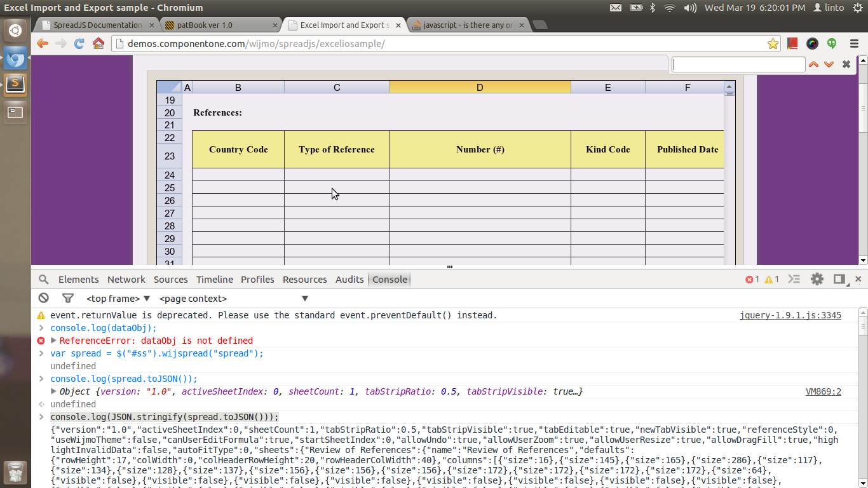Viewport: 868px width, 488px height.
Task: Toggle the DevTools dock side icon
Action: [839, 279]
